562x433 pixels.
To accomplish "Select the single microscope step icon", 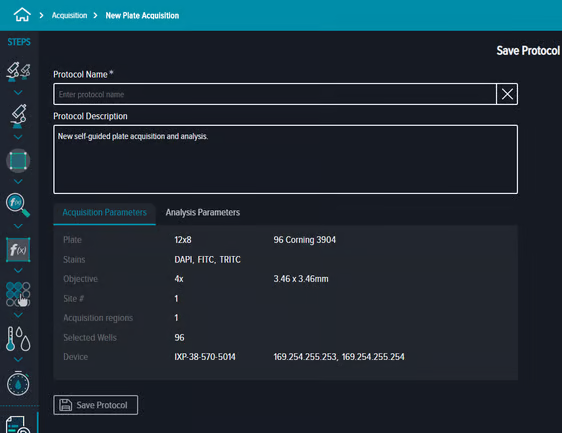I will 18,116.
